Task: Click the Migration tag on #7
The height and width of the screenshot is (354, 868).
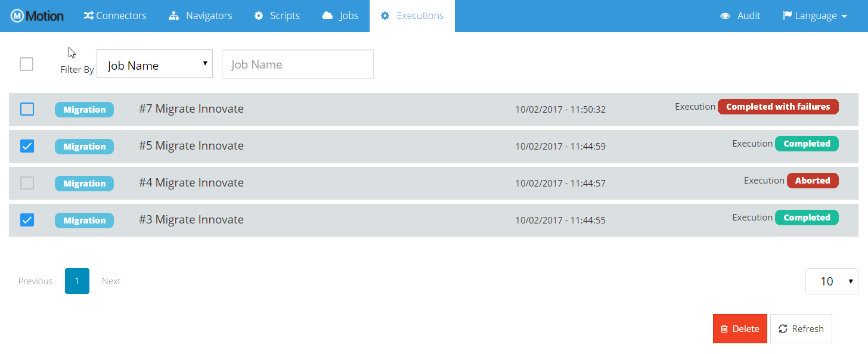Action: (84, 110)
